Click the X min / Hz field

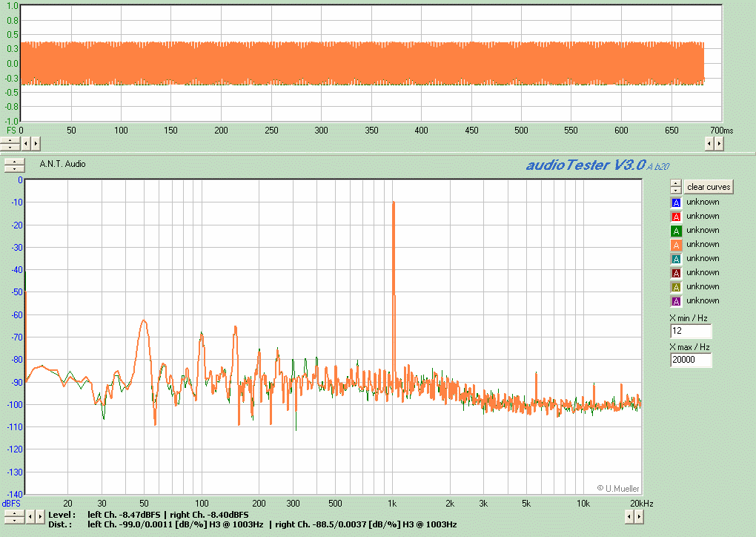(x=691, y=332)
